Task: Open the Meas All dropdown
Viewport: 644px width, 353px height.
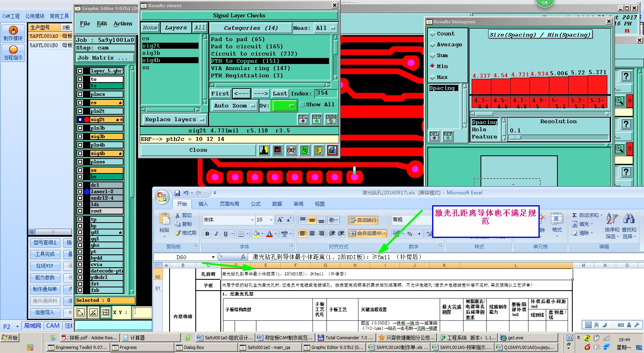Action: pyautogui.click(x=325, y=28)
